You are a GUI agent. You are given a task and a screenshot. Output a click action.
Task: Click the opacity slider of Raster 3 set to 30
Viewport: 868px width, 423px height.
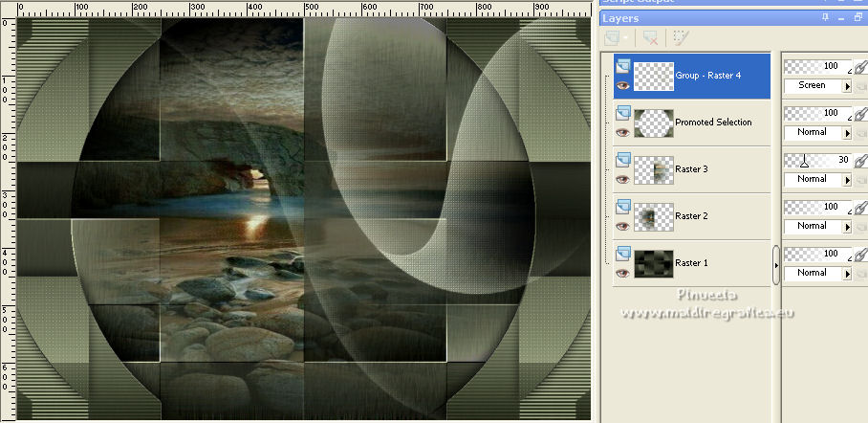(817, 160)
